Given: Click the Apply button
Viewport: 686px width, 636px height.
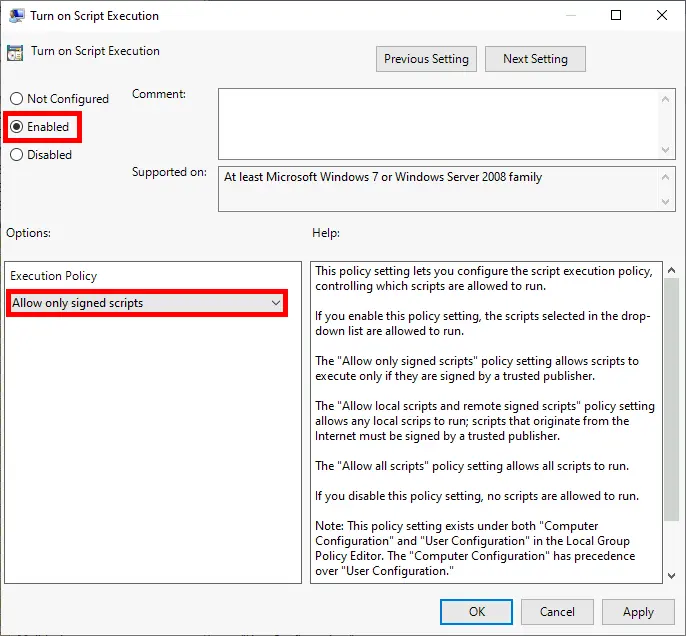Looking at the screenshot, I should pos(638,612).
